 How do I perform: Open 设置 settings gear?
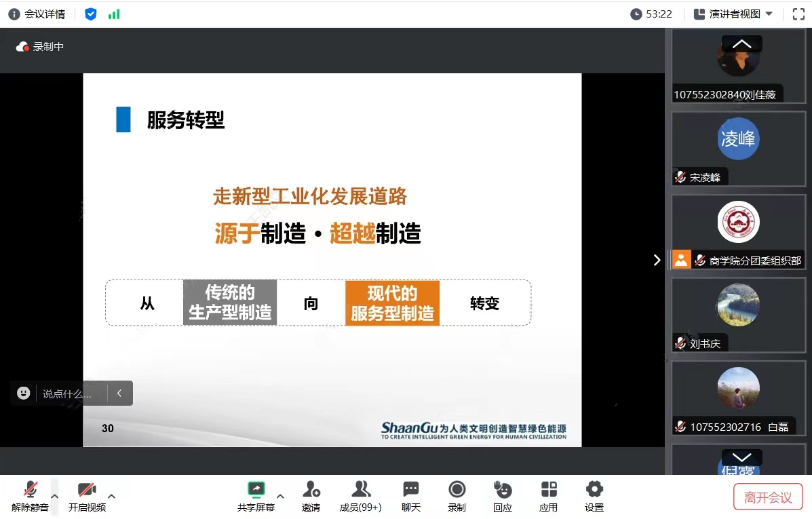(594, 495)
